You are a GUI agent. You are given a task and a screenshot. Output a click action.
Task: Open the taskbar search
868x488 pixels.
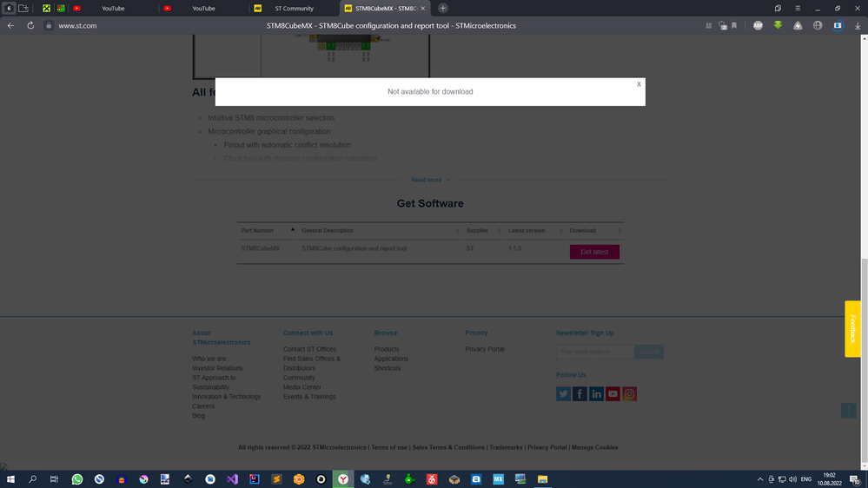pos(33,479)
